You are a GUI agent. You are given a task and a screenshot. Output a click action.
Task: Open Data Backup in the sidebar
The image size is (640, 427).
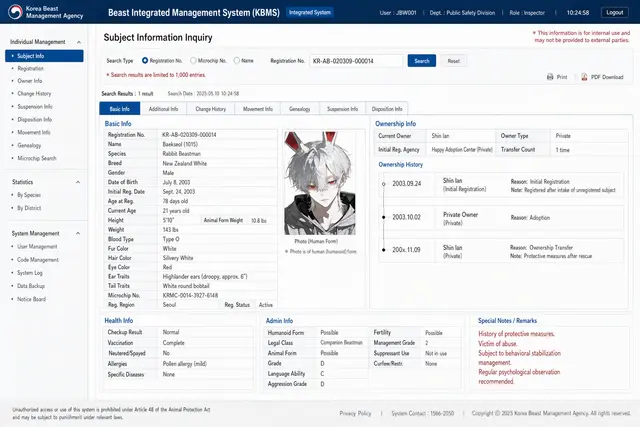pyautogui.click(x=31, y=286)
